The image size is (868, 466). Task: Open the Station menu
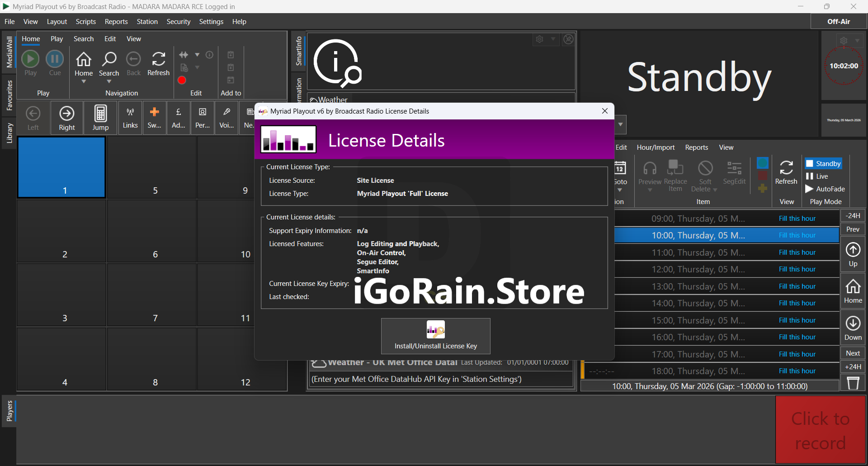tap(147, 22)
